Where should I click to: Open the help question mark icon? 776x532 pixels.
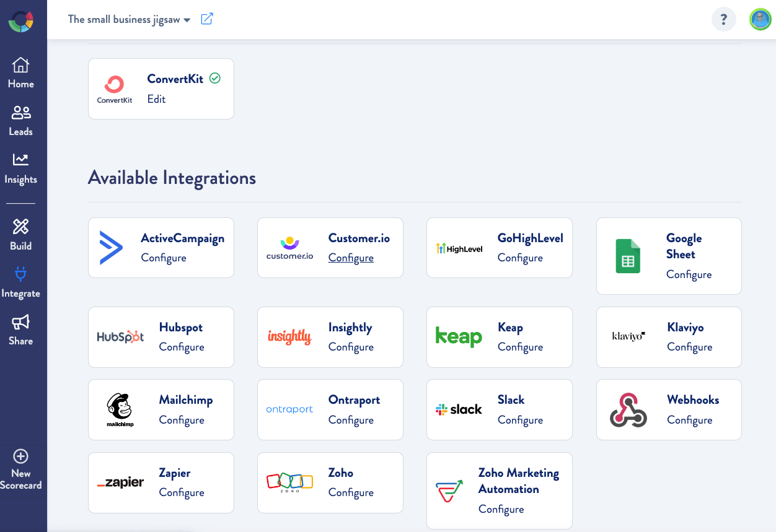click(x=723, y=19)
